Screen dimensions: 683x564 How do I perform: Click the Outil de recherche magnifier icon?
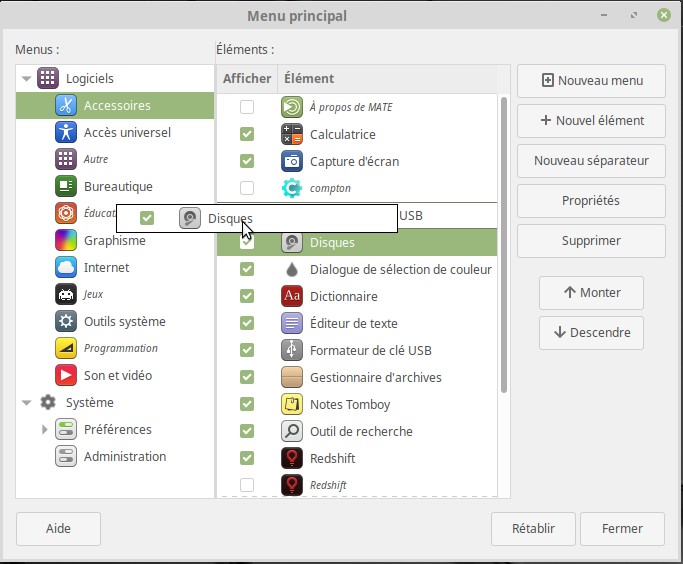292,431
